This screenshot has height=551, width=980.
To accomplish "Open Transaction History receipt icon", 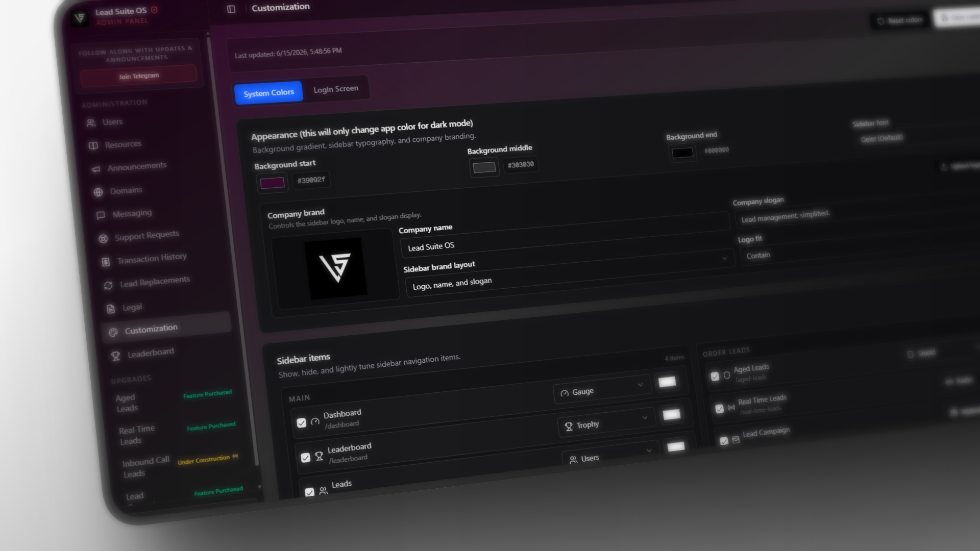I will pos(106,262).
